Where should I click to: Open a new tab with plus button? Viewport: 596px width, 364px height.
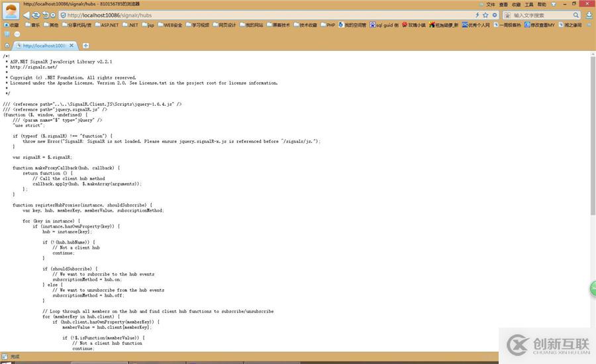[86, 46]
